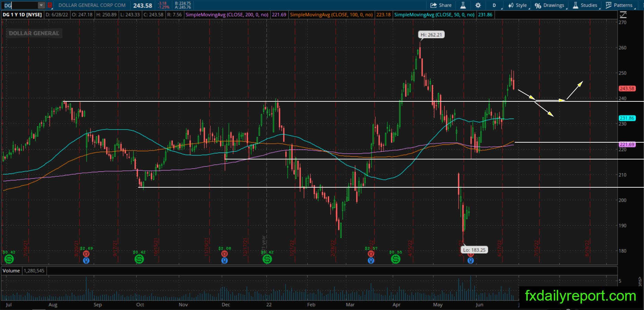The image size is (644, 310).
Task: Click the 243.58 last price in header
Action: click(143, 5)
